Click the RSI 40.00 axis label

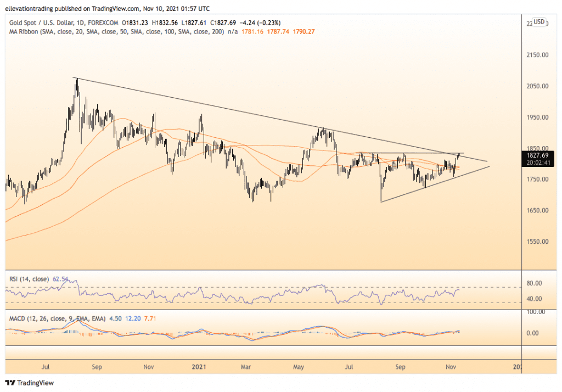pyautogui.click(x=534, y=299)
